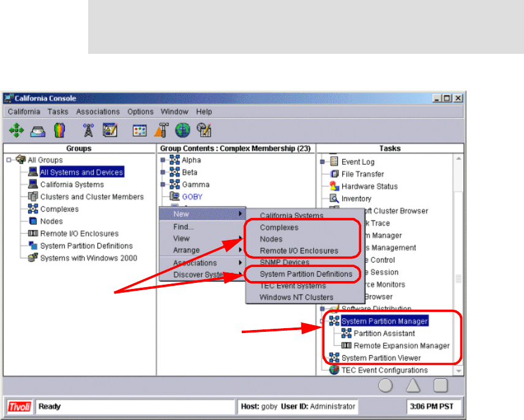Click the notepad with pencil toolbar icon
The height and width of the screenshot is (420, 524).
(110, 130)
